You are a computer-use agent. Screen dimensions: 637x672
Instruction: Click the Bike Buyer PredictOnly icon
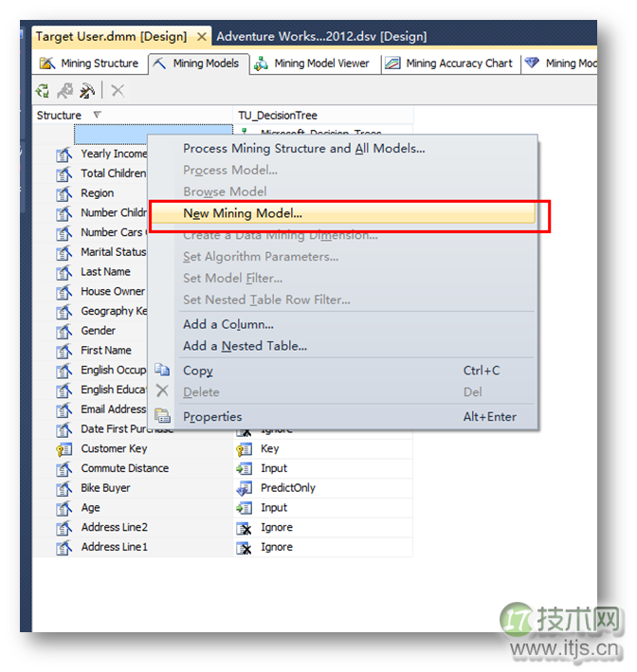[x=245, y=488]
